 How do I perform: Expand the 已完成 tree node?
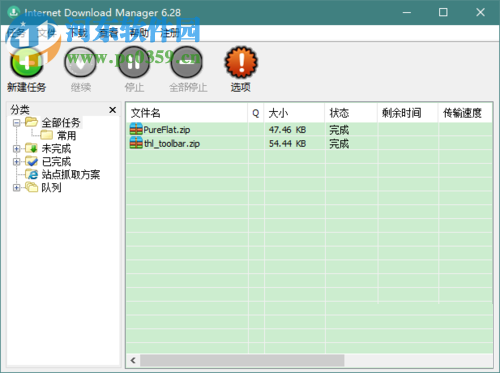pyautogui.click(x=16, y=162)
